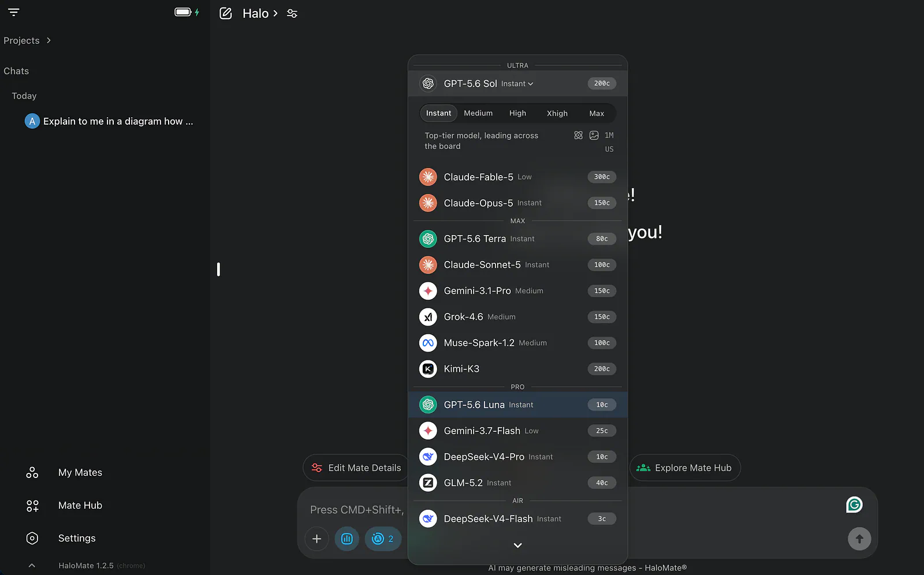Click the Muse-Spark-1.2 Meta logo icon
Viewport: 924px width, 575px height.
428,343
